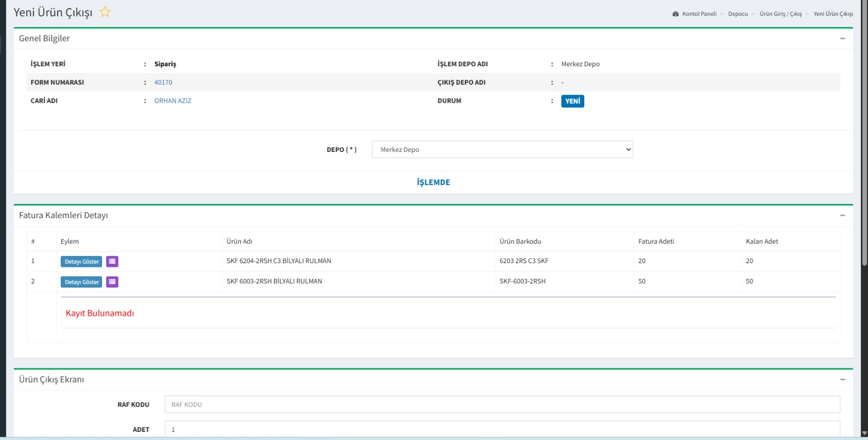868x440 pixels.
Task: Click the ADET quantity field
Action: tap(502, 429)
